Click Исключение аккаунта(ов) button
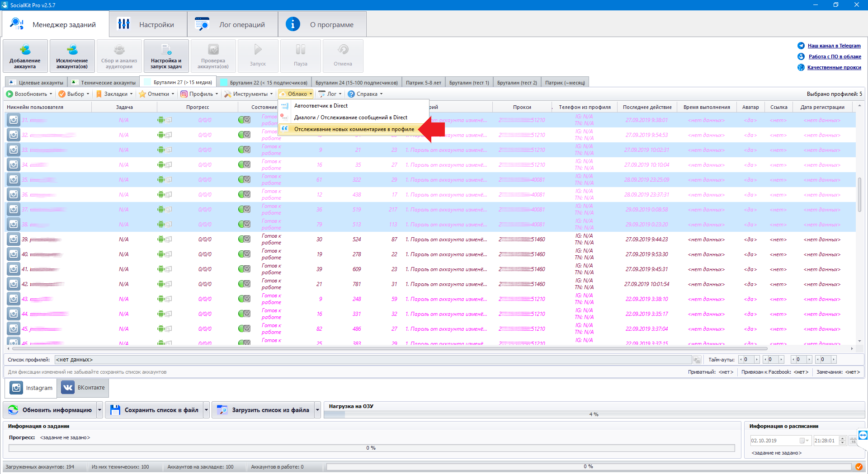 point(72,56)
